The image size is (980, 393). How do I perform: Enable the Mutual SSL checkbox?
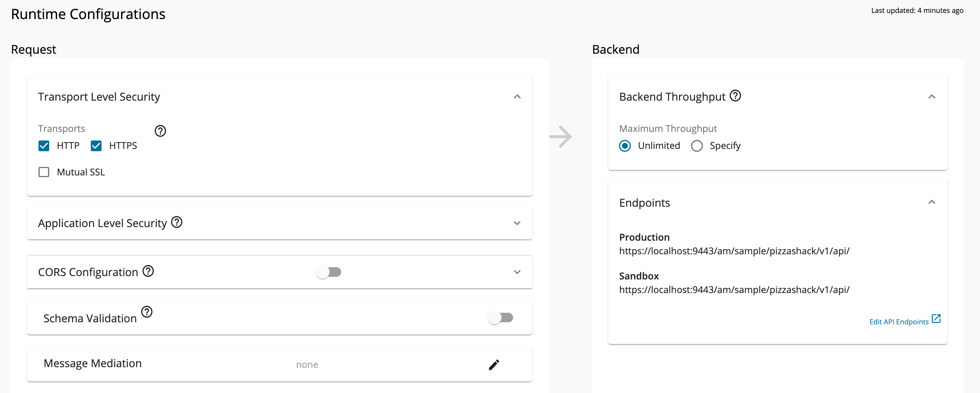tap(44, 172)
